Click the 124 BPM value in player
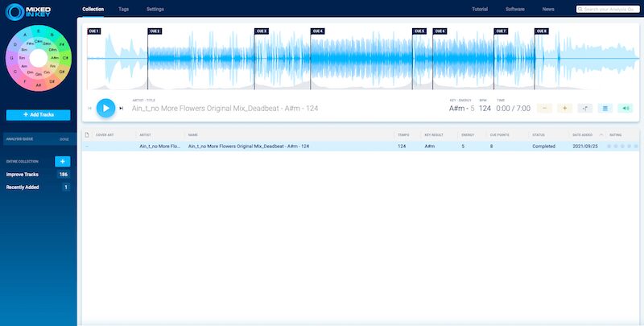This screenshot has width=644, height=326. point(485,109)
